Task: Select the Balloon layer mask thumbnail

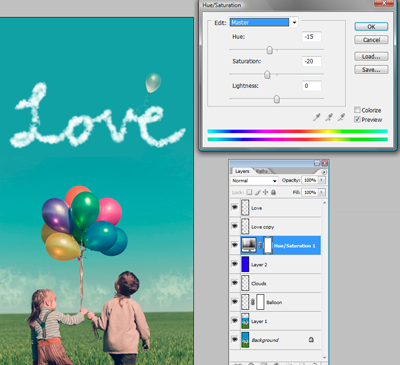Action: click(260, 302)
